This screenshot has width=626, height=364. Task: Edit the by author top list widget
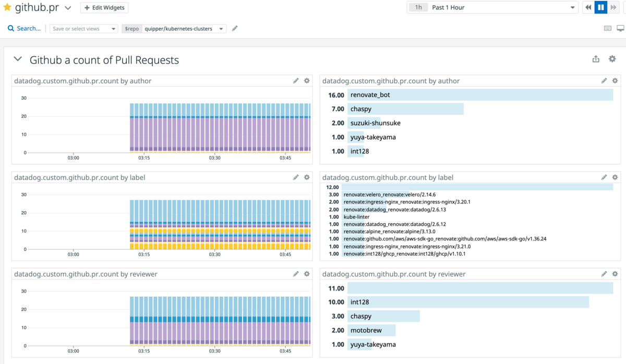[x=604, y=81]
